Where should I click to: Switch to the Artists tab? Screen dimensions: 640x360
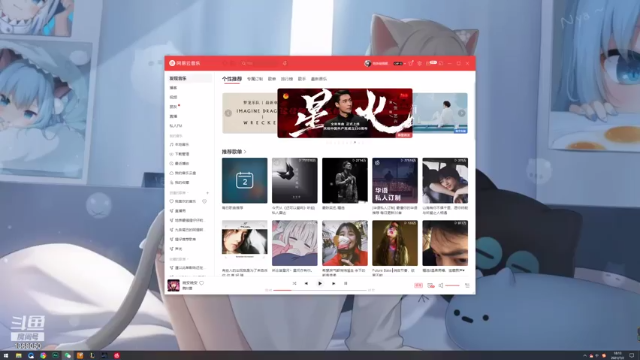(302, 79)
